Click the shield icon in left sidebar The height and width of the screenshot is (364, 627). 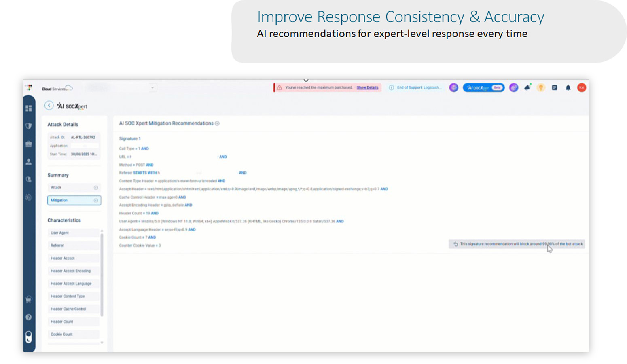(x=29, y=126)
